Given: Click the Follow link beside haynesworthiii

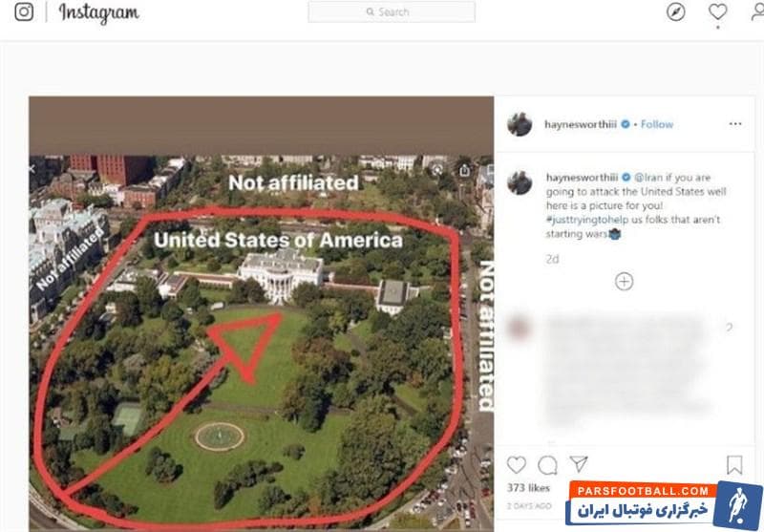Looking at the screenshot, I should [x=657, y=124].
